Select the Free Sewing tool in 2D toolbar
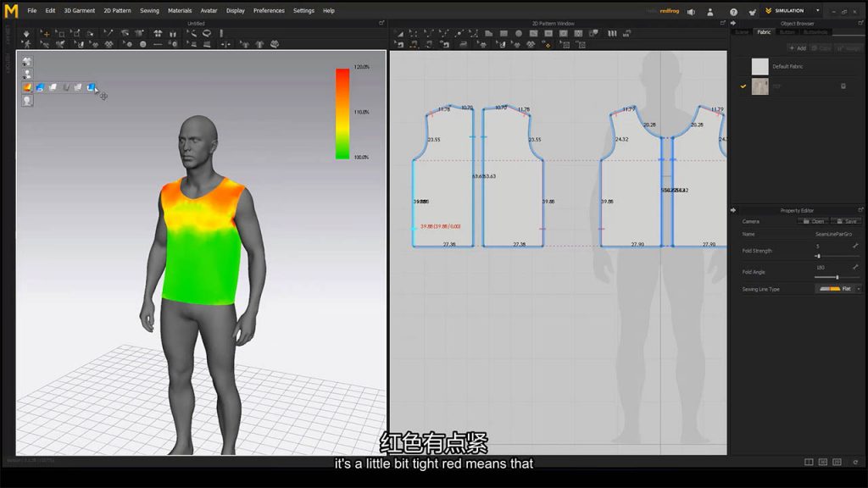868x488 pixels. [429, 45]
